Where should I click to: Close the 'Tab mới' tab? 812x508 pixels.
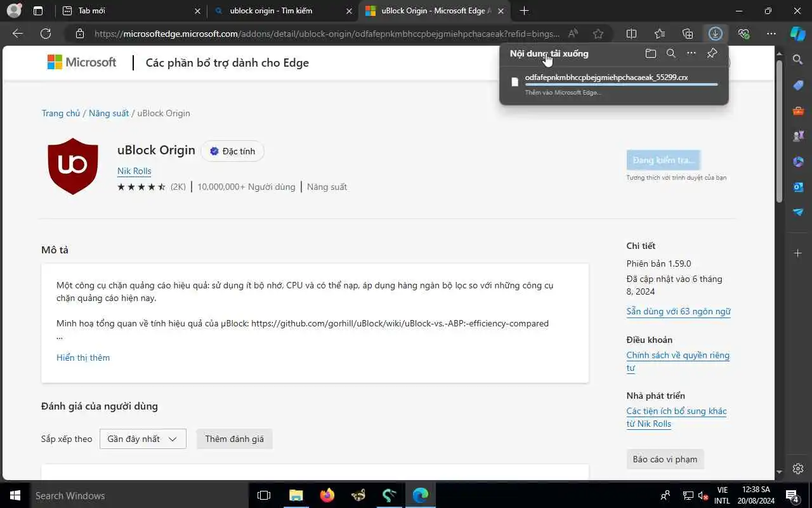197,11
